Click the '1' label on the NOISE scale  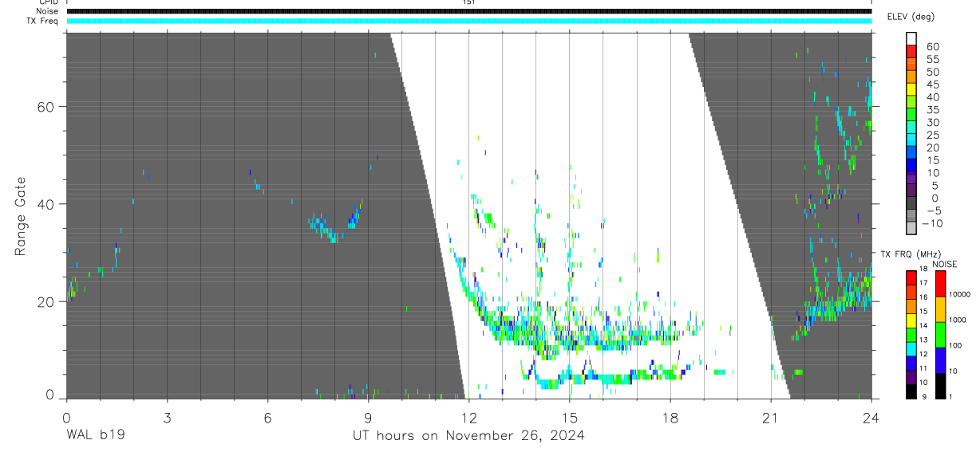(952, 396)
